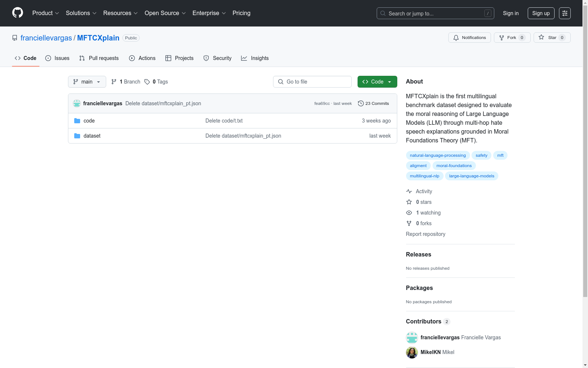Screen dimensions: 588x368
Task: Select the large-language-models topic tag
Action: (x=472, y=176)
